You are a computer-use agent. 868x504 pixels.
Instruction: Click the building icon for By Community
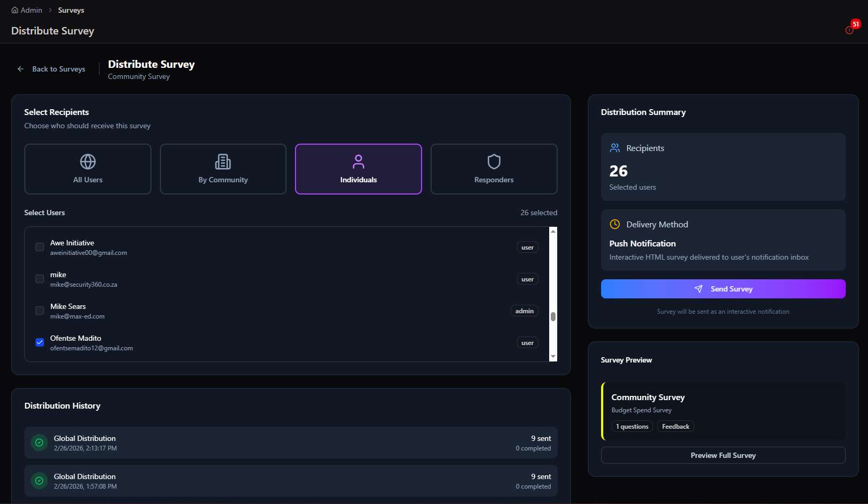tap(223, 161)
